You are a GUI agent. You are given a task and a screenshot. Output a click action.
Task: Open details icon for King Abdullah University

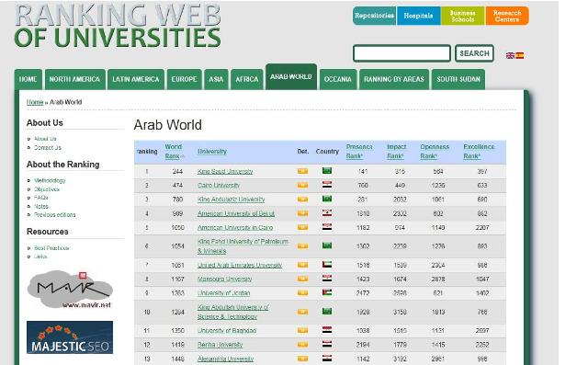pos(302,312)
